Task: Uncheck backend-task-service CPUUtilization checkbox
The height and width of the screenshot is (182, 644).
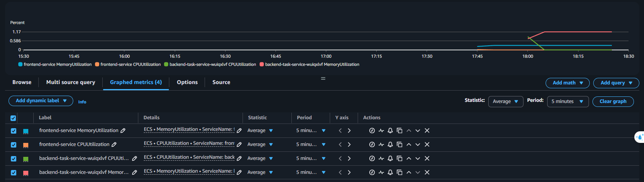Action: click(14, 159)
